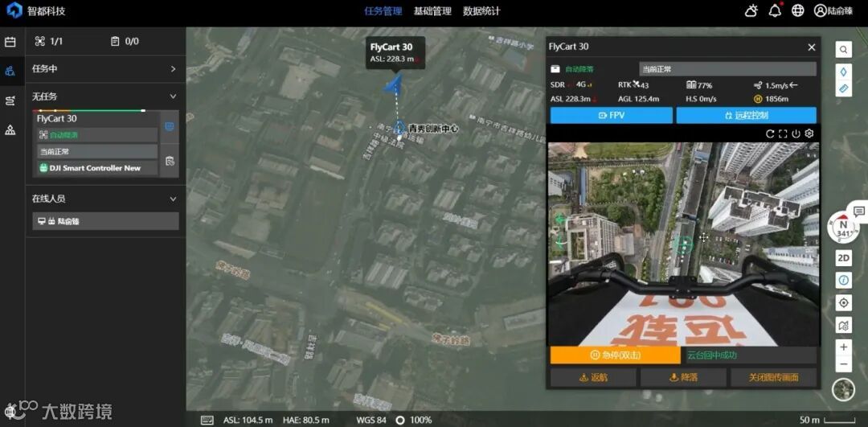
Task: Click the blue drone arrow marker on map
Action: coord(393,84)
